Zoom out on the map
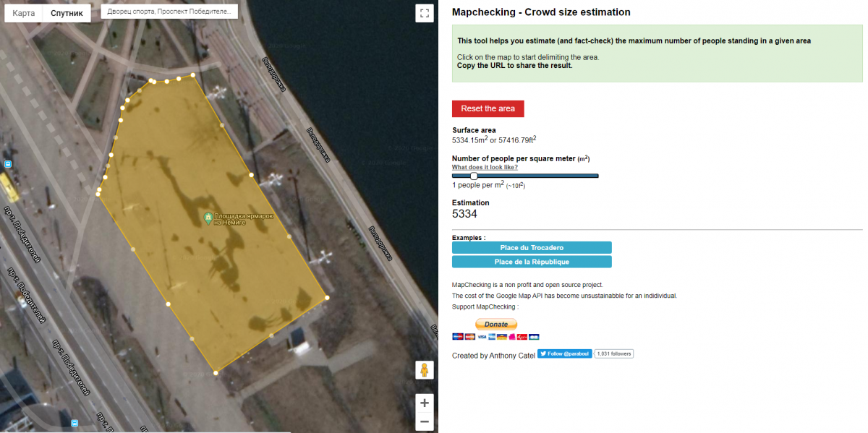The image size is (868, 433). (x=424, y=421)
